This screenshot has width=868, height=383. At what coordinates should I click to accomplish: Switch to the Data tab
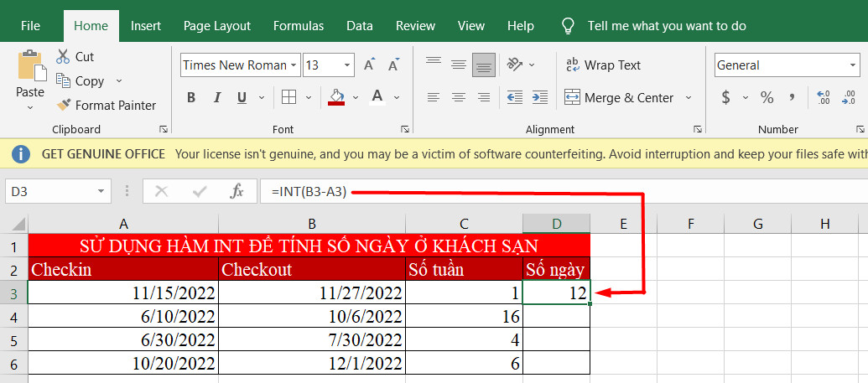pyautogui.click(x=359, y=26)
